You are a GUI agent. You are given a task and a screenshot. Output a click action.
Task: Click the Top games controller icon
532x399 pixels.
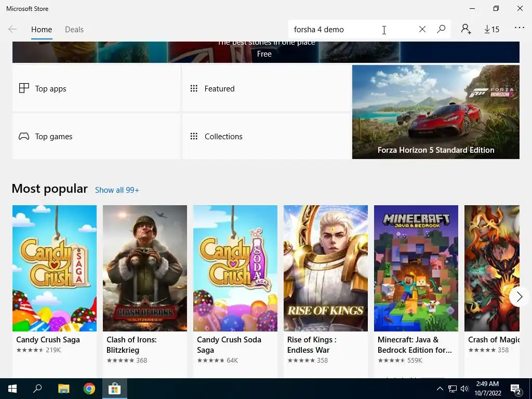pyautogui.click(x=24, y=137)
